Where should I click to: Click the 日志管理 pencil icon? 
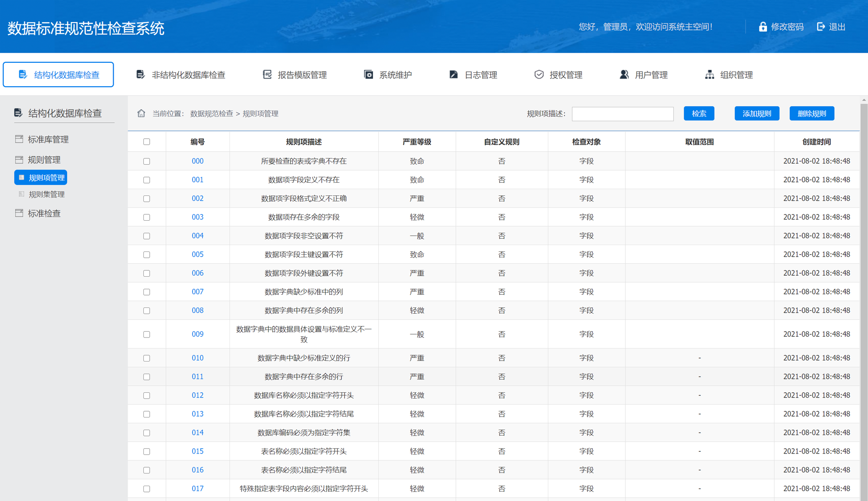coord(454,74)
